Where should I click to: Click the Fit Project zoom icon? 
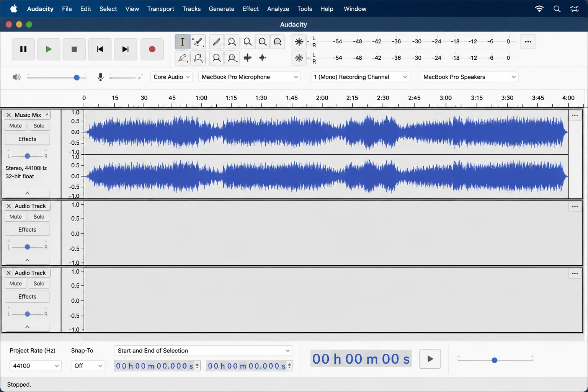(278, 42)
